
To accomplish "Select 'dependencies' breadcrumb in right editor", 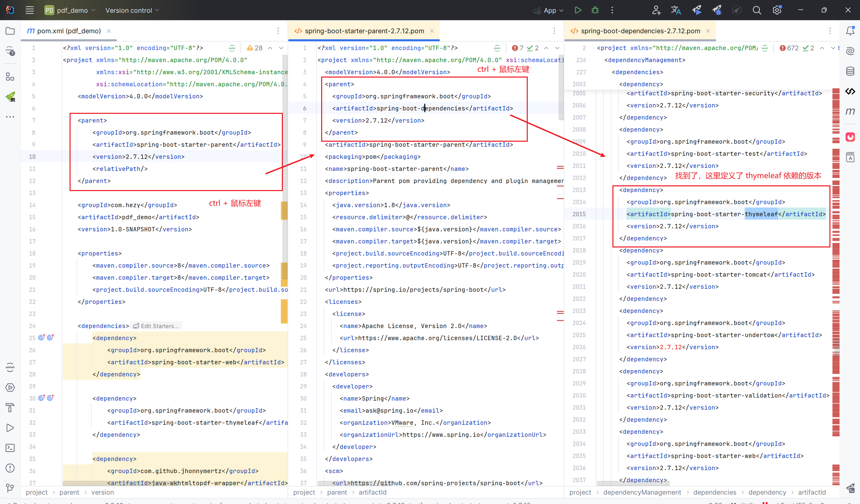I will (x=715, y=492).
